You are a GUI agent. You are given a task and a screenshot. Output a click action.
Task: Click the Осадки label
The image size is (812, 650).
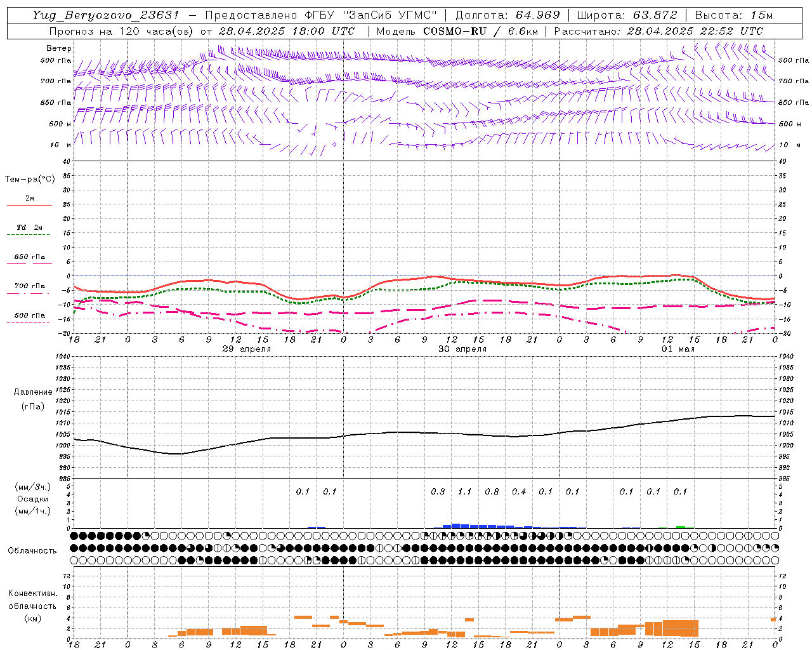pos(33,499)
